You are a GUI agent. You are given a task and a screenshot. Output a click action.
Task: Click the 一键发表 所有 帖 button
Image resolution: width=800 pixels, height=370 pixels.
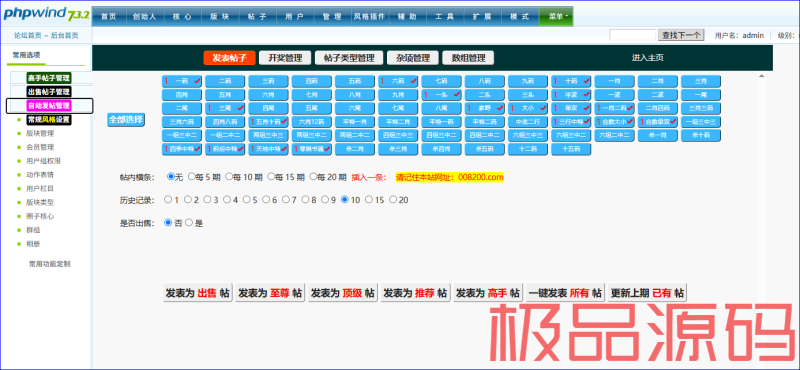565,293
